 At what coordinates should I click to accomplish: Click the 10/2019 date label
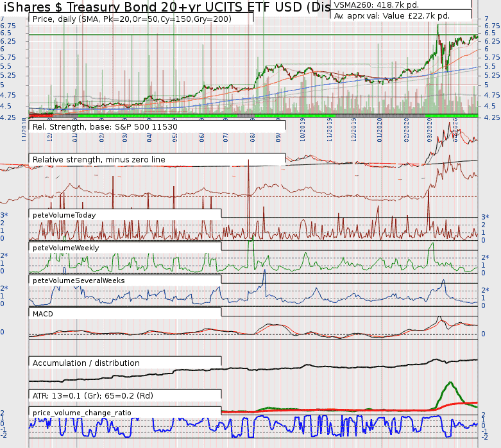pos(303,130)
